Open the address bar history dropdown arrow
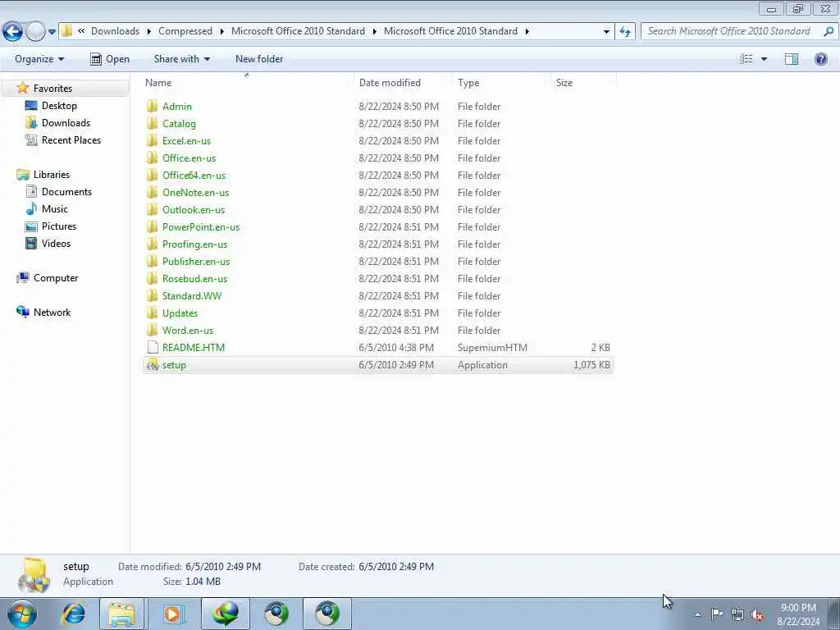Screen dimensions: 840x630 point(606,32)
